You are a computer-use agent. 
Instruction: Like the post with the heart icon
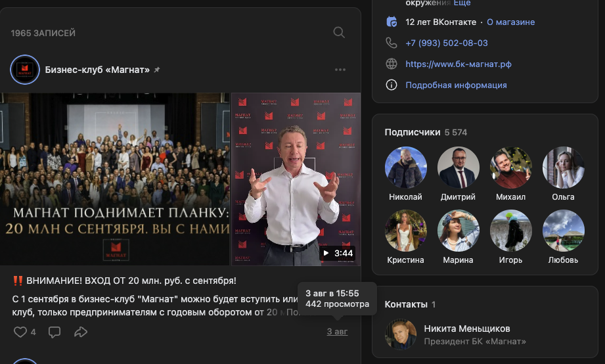pos(20,332)
